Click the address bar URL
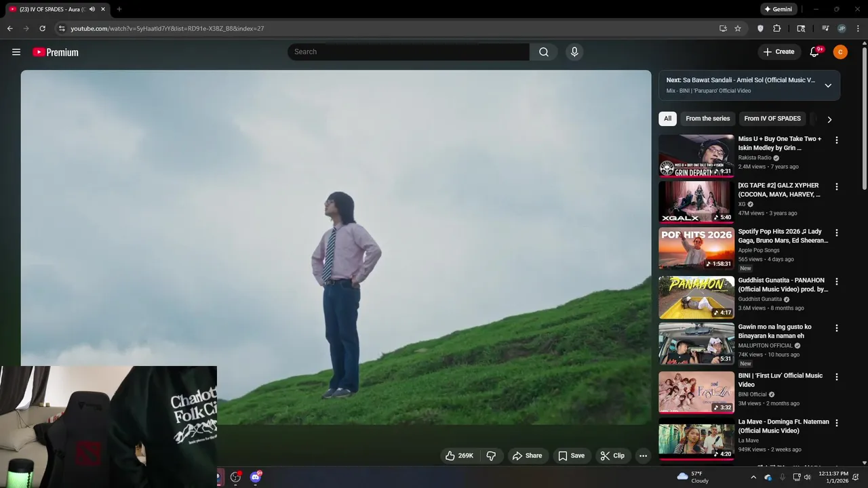Image resolution: width=868 pixels, height=488 pixels. [x=167, y=28]
